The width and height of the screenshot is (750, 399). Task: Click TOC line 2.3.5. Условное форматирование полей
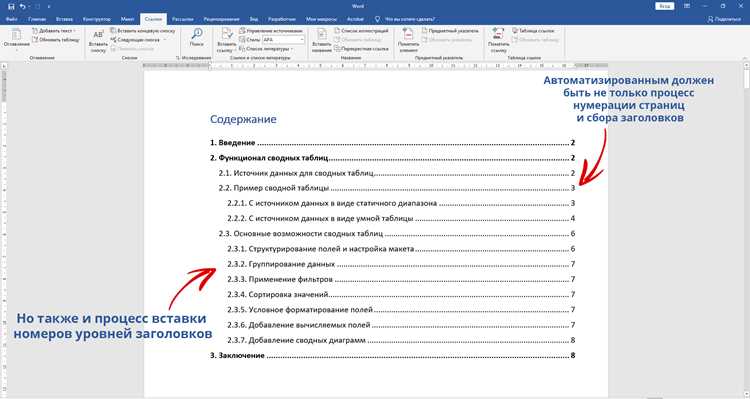point(401,310)
